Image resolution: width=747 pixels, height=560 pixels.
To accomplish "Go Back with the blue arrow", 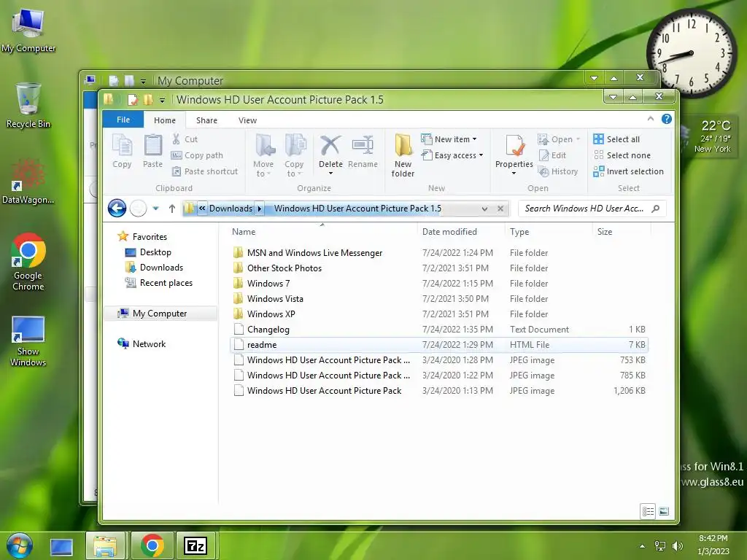I will pos(117,208).
